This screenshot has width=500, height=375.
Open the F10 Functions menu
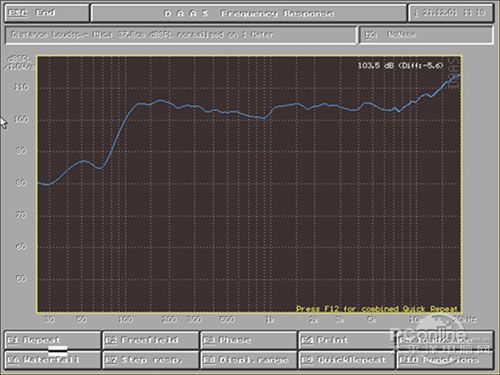[x=445, y=360]
